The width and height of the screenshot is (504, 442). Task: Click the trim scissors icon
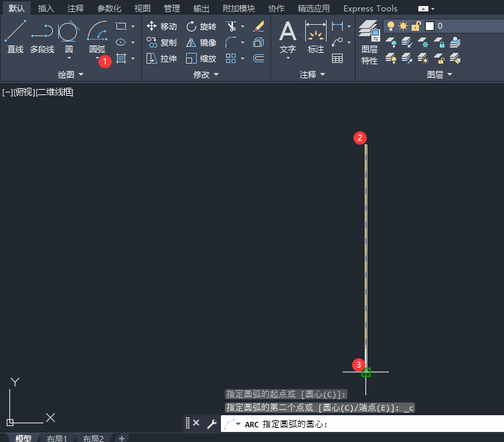pyautogui.click(x=231, y=26)
